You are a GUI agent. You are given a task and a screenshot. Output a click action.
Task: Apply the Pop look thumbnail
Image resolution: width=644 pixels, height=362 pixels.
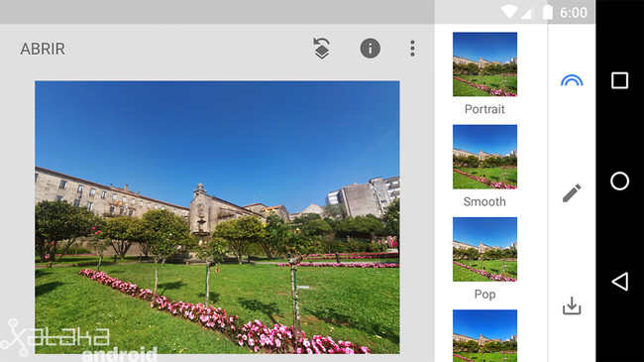point(484,249)
